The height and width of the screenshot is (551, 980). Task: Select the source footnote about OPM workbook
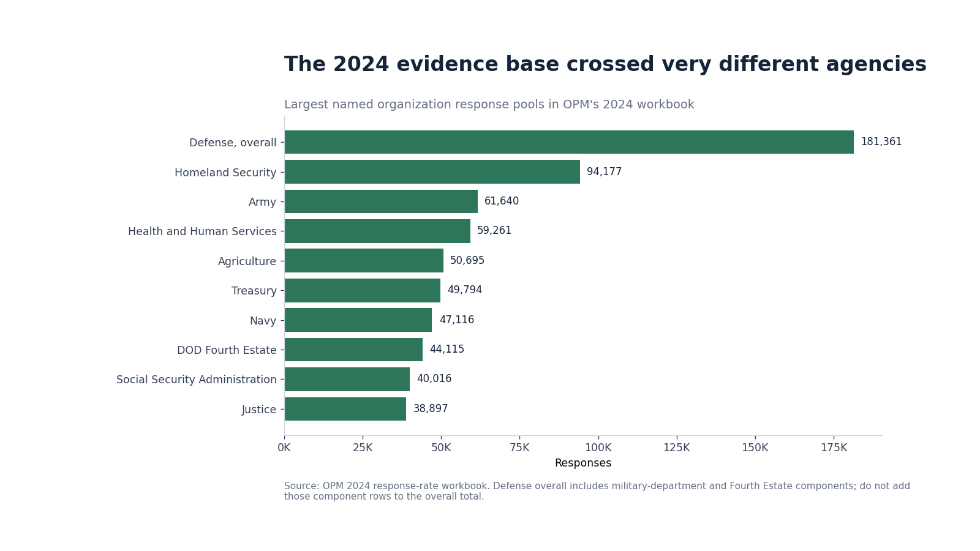coord(597,492)
